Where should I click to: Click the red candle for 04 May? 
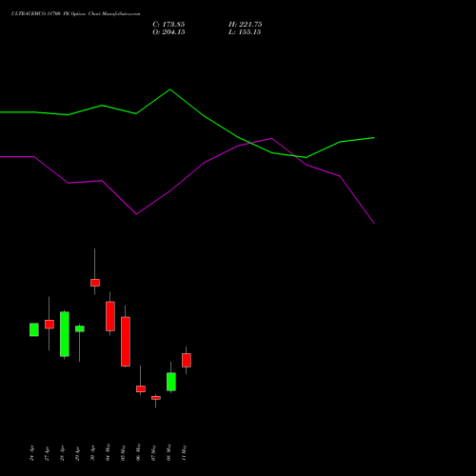[110, 316]
